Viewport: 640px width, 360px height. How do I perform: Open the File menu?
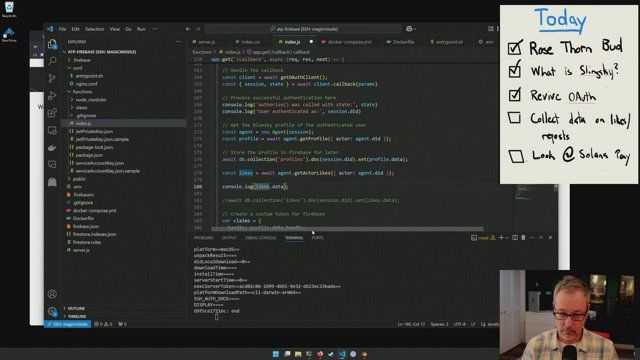pyautogui.click(x=62, y=29)
